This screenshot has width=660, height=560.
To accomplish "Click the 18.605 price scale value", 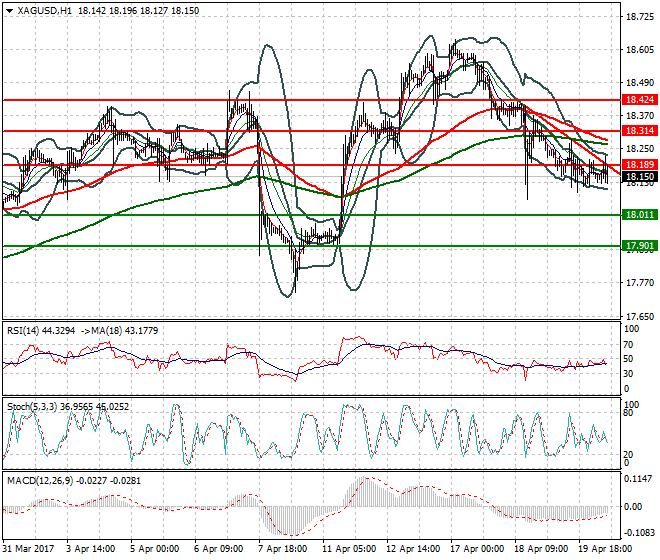I will [x=640, y=50].
